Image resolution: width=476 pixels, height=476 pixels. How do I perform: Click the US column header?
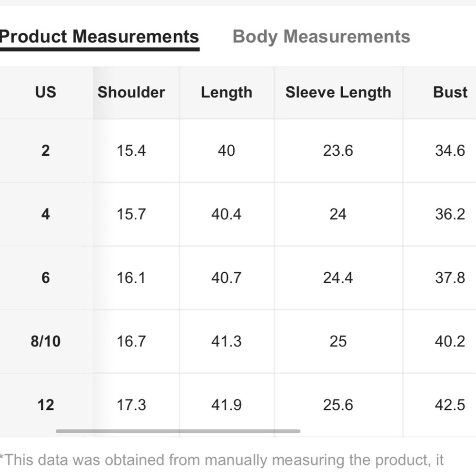pyautogui.click(x=46, y=92)
